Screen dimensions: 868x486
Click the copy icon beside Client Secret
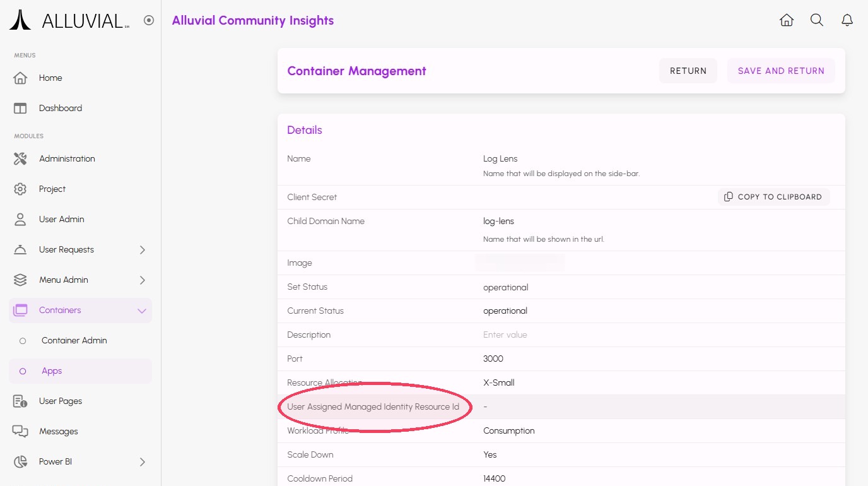729,197
